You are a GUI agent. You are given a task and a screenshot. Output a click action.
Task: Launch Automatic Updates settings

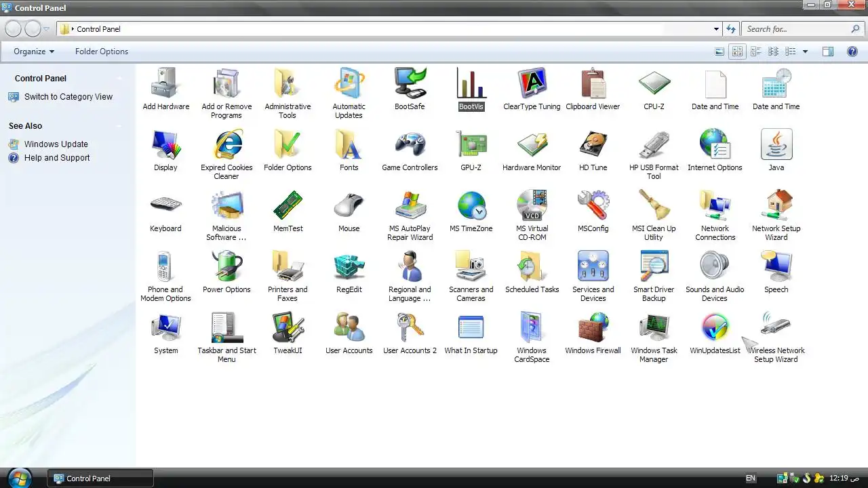349,94
